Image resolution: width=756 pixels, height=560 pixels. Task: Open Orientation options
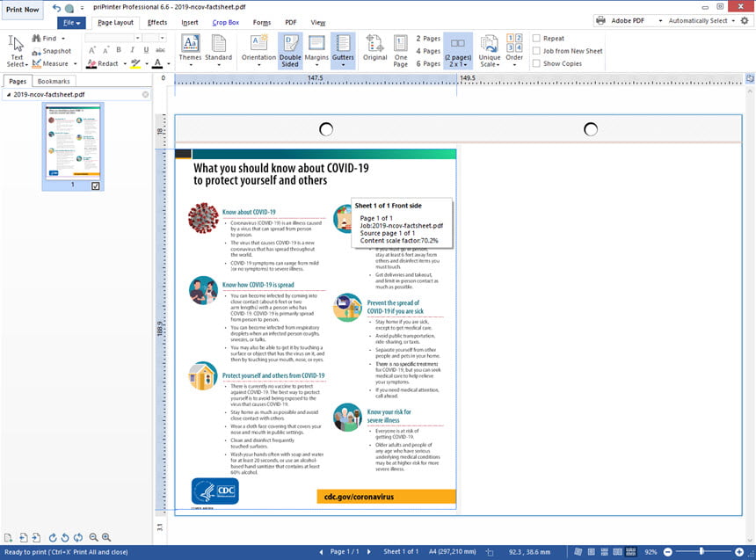(258, 51)
